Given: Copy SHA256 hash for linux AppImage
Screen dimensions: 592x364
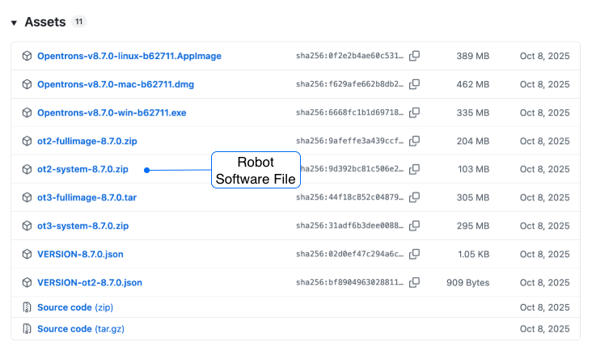Looking at the screenshot, I should [414, 56].
